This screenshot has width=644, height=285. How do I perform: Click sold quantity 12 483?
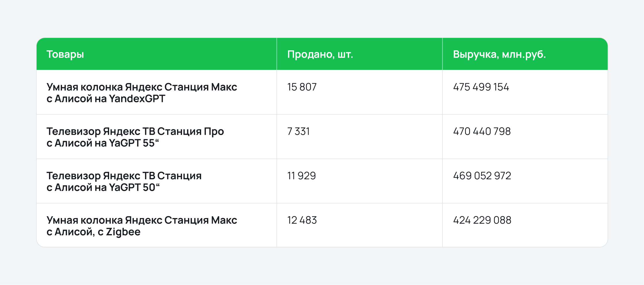click(302, 220)
